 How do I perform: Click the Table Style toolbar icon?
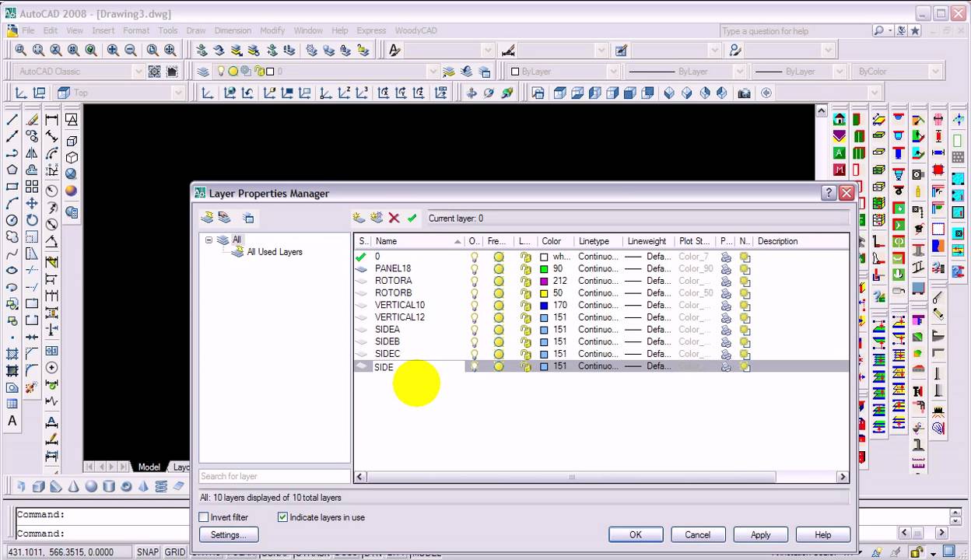click(x=621, y=50)
